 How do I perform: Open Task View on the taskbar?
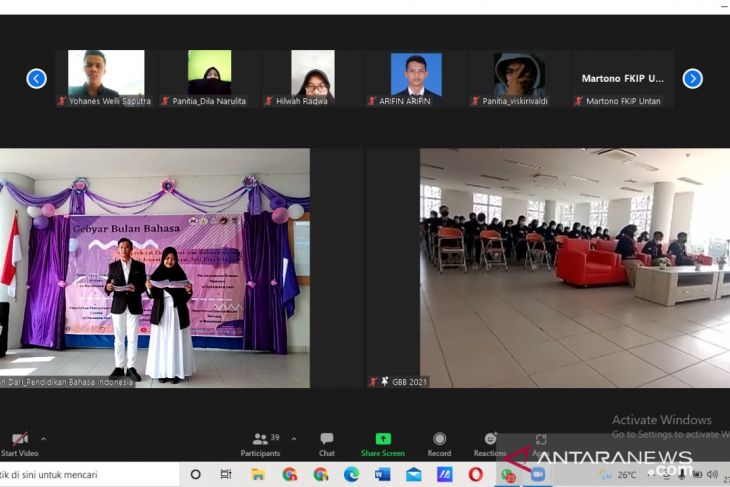[x=226, y=474]
